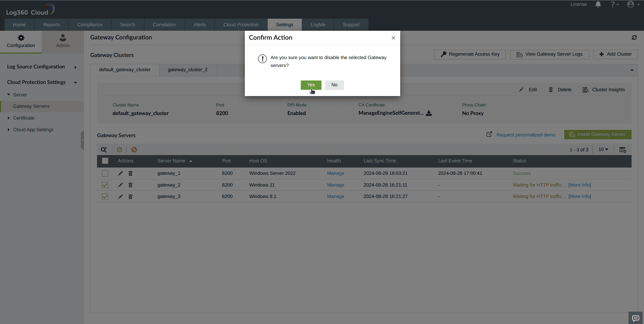Screen dimensions: 644x324
Task: Delete gateway_1 with trash icon
Action: click(x=131, y=173)
